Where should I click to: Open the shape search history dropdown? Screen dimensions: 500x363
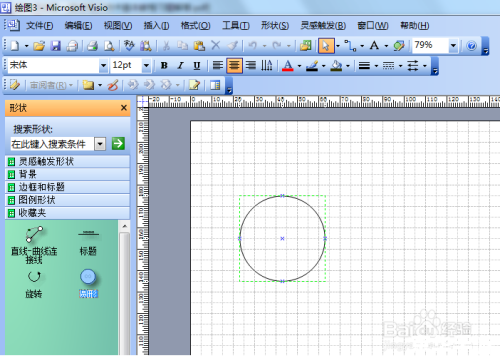[100, 144]
